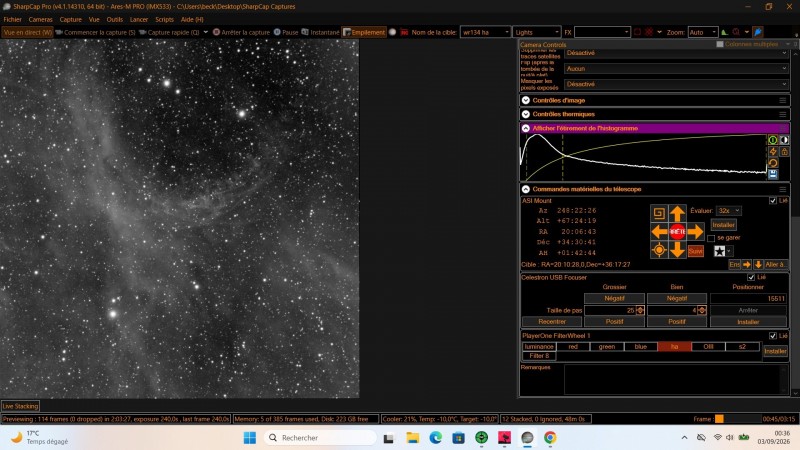
Task: Slew mount left with the left arrow
Action: [x=659, y=232]
